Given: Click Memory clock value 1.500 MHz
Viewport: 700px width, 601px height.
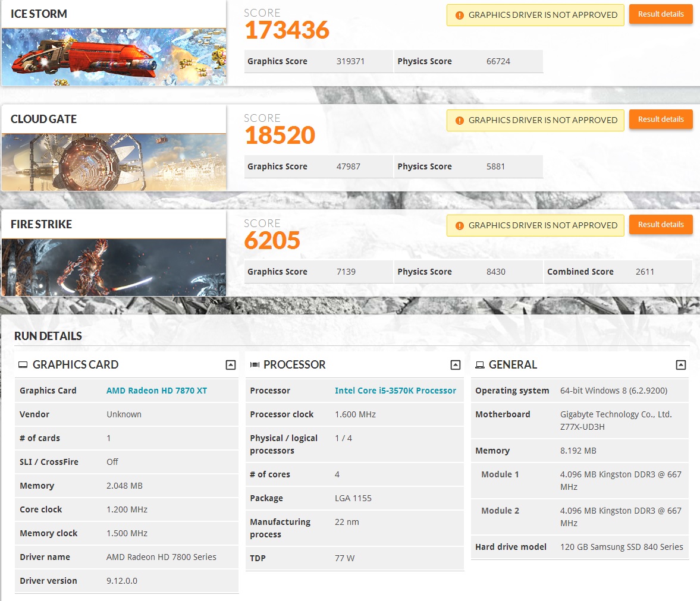Looking at the screenshot, I should click(127, 534).
